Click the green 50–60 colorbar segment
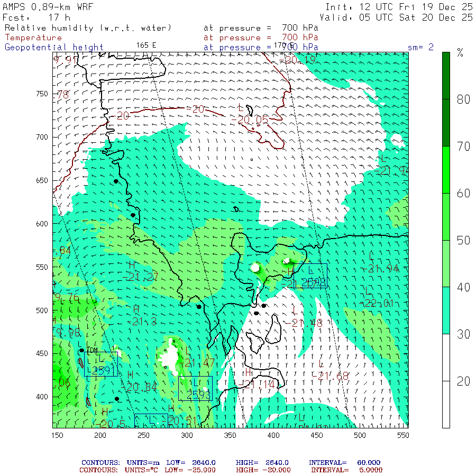The image size is (476, 476). [446, 217]
